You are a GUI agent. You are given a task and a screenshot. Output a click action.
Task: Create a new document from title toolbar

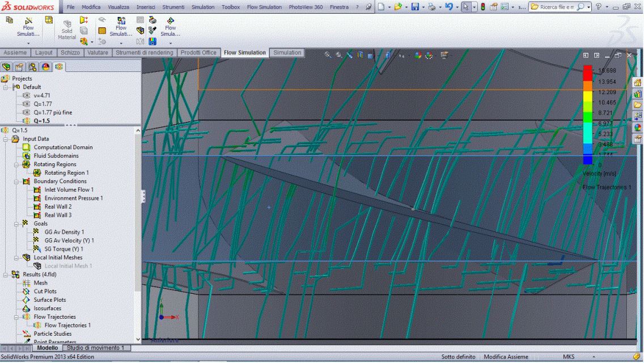click(x=381, y=7)
